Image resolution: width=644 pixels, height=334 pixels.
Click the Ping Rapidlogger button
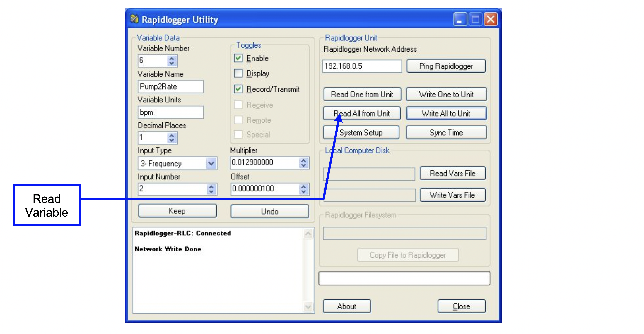click(x=446, y=66)
